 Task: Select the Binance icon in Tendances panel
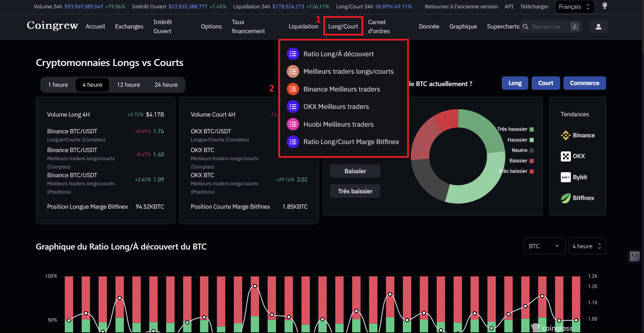coord(566,135)
